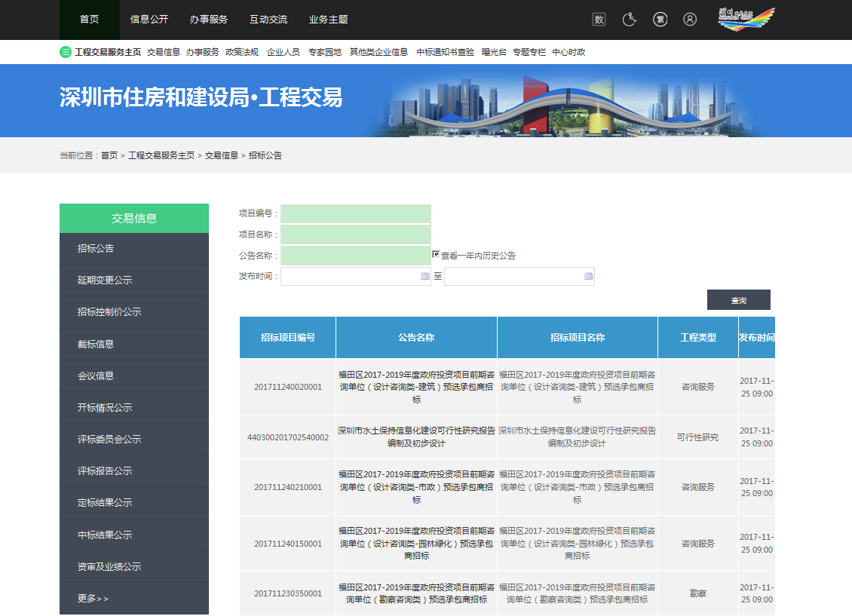Select 资审及业绩公示 in the sidebar
Screen dimensions: 852x616
pyautogui.click(x=134, y=566)
